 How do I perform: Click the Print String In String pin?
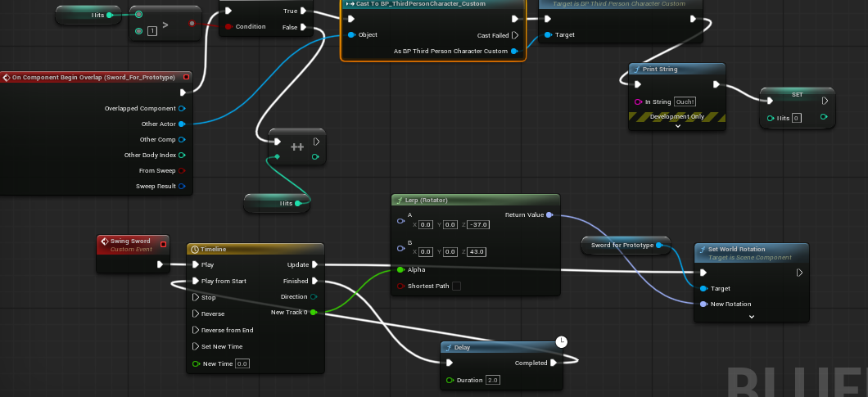638,102
